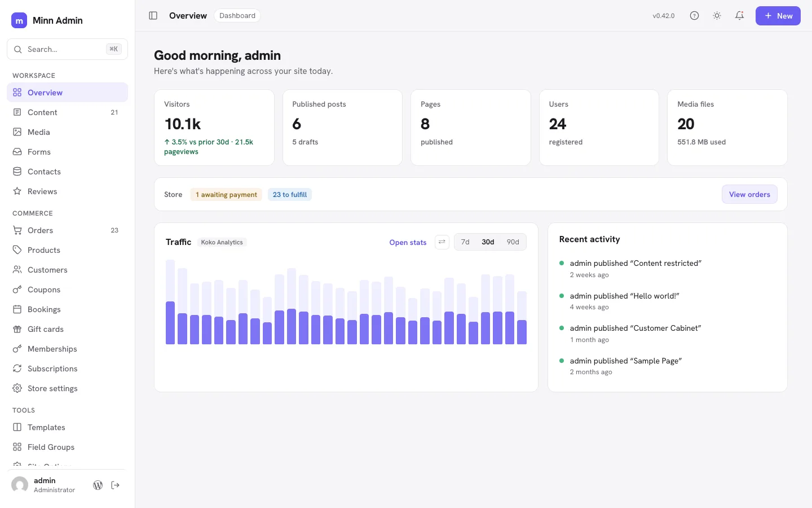Open the Contacts section
Screen dimensions: 812x508
[67, 172]
